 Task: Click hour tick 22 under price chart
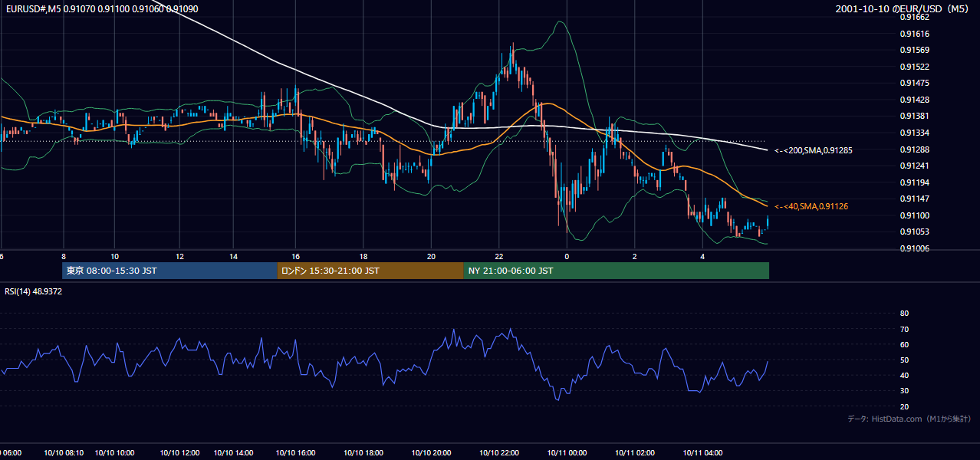498,256
